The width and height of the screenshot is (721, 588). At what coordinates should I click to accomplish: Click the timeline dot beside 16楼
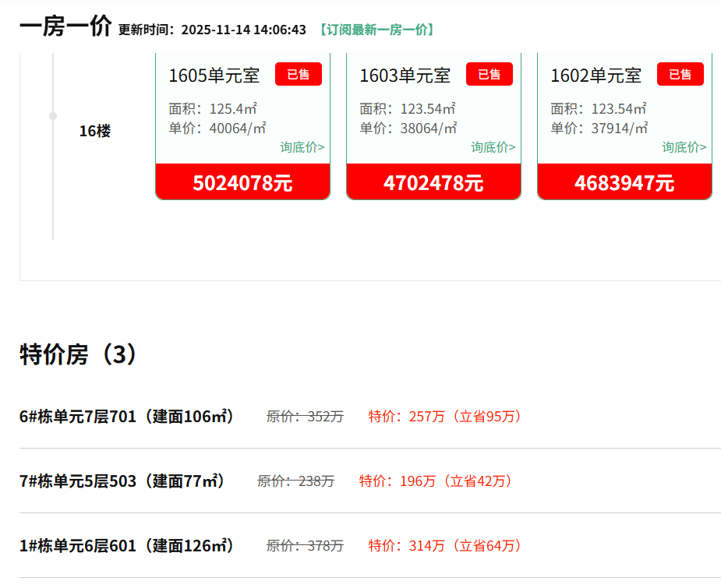53,116
